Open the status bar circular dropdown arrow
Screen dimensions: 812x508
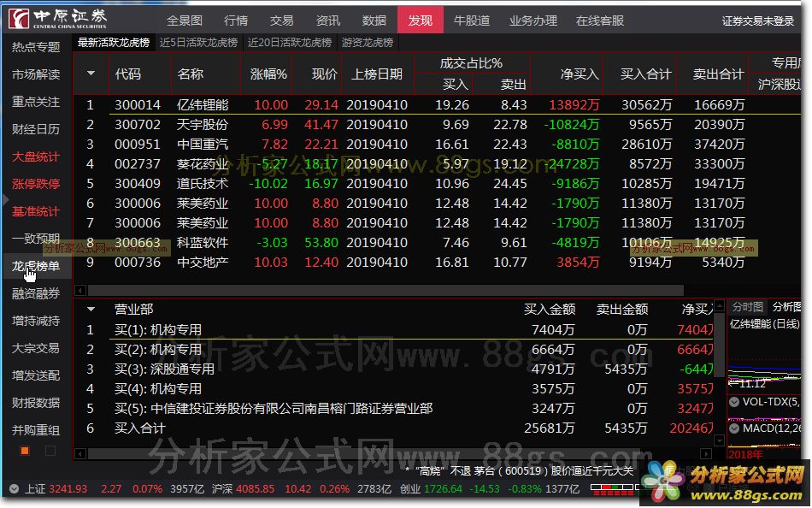click(x=14, y=489)
